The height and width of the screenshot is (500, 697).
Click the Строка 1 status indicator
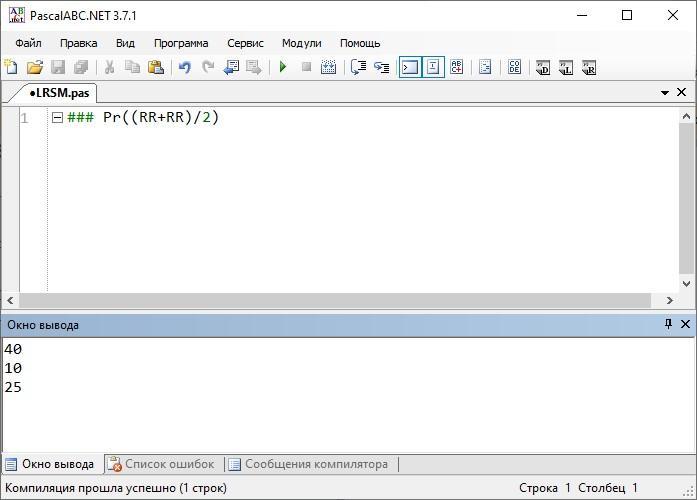point(545,488)
